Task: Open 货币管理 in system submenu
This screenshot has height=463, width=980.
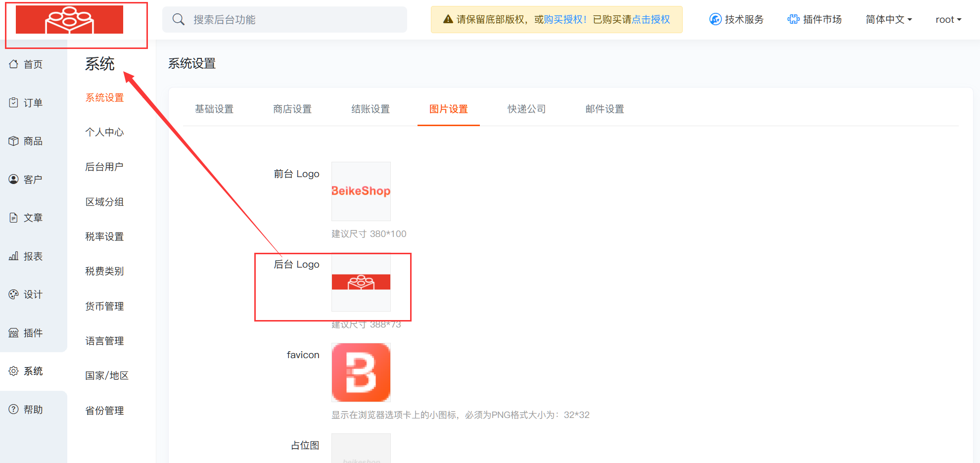Action: point(104,306)
